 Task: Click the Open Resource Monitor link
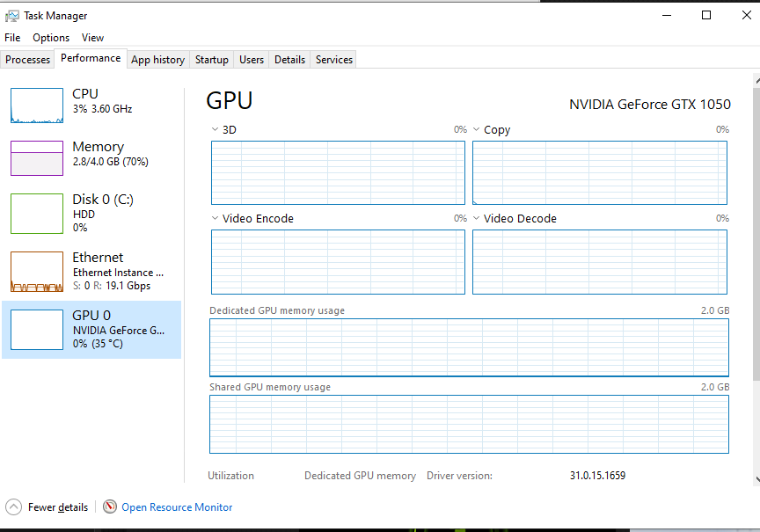coord(177,507)
